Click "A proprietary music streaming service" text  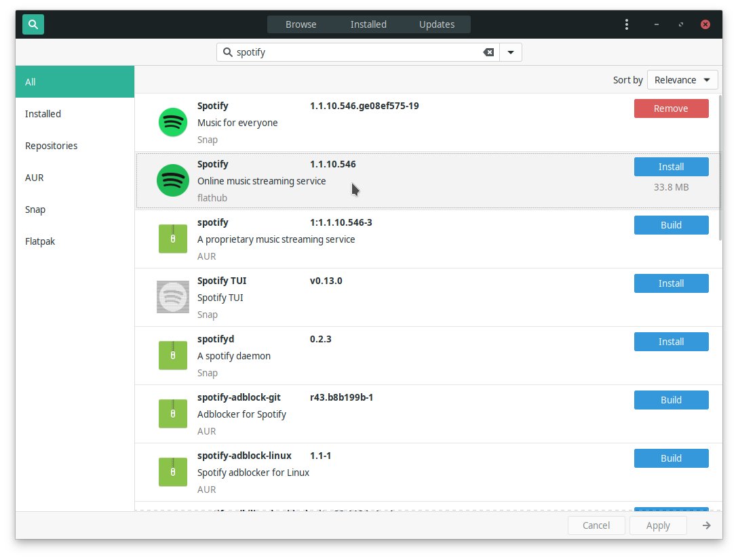pos(276,239)
